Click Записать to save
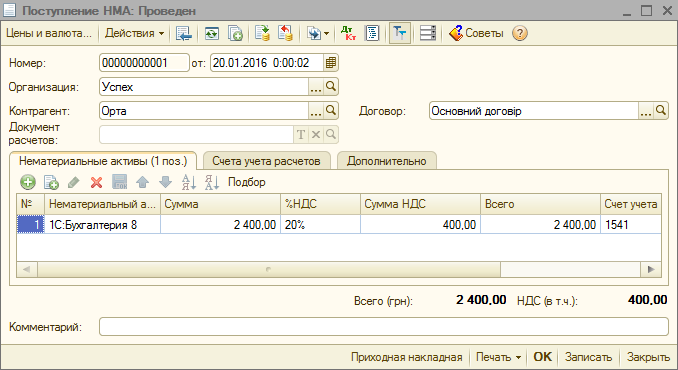 (588, 357)
